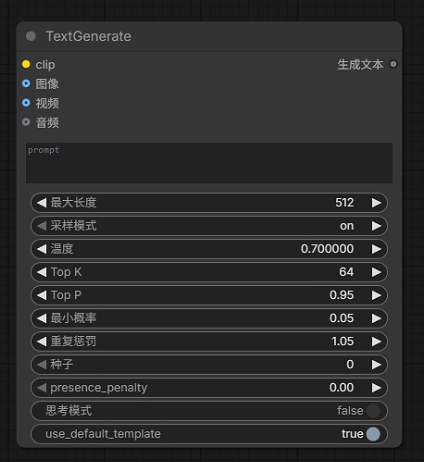
Task: Select the 重复惩罚 value 1.05
Action: pyautogui.click(x=342, y=341)
